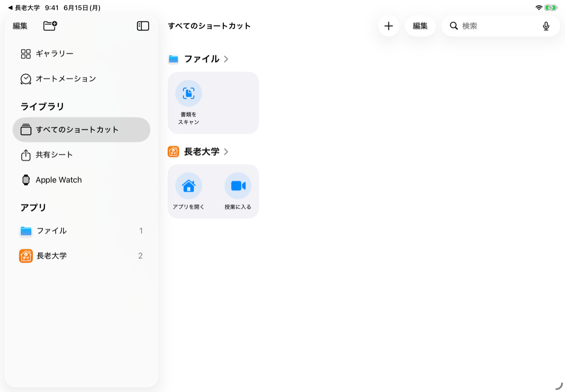Click the Wi-Fi status icon
This screenshot has width=565, height=392.
point(539,7)
